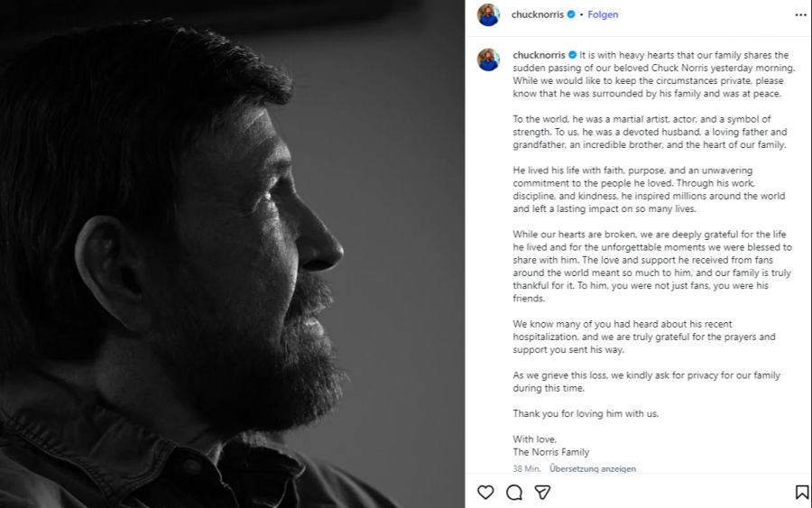The height and width of the screenshot is (508, 812).
Task: Click the chucknorris username in the header
Action: tap(537, 15)
